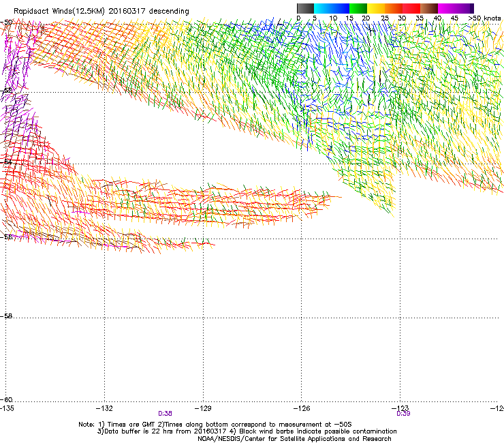
Task: Select the -129 longitude axis label
Action: coord(203,408)
